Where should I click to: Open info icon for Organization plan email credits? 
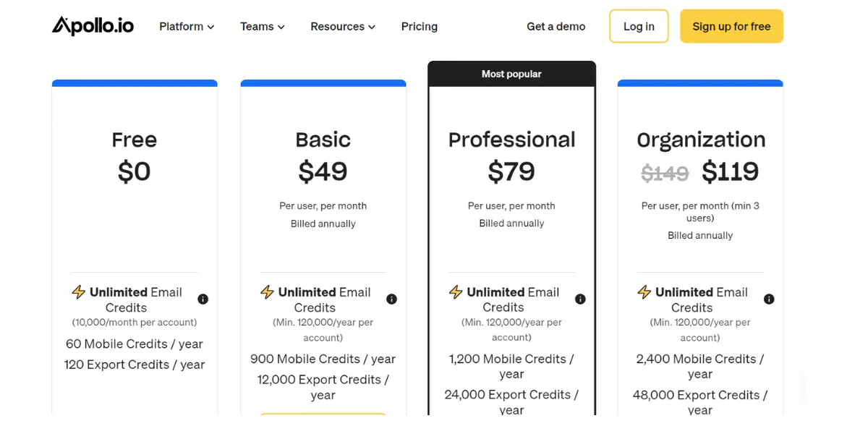pyautogui.click(x=769, y=299)
